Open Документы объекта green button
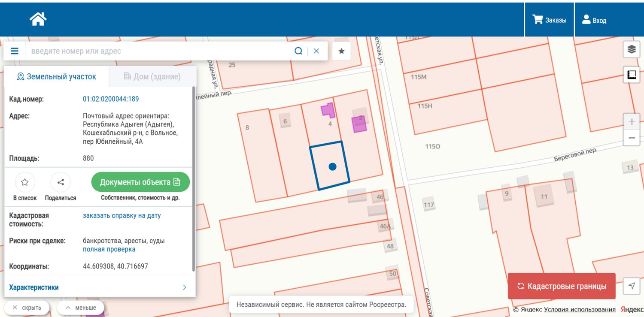The width and height of the screenshot is (644, 317). click(x=140, y=182)
